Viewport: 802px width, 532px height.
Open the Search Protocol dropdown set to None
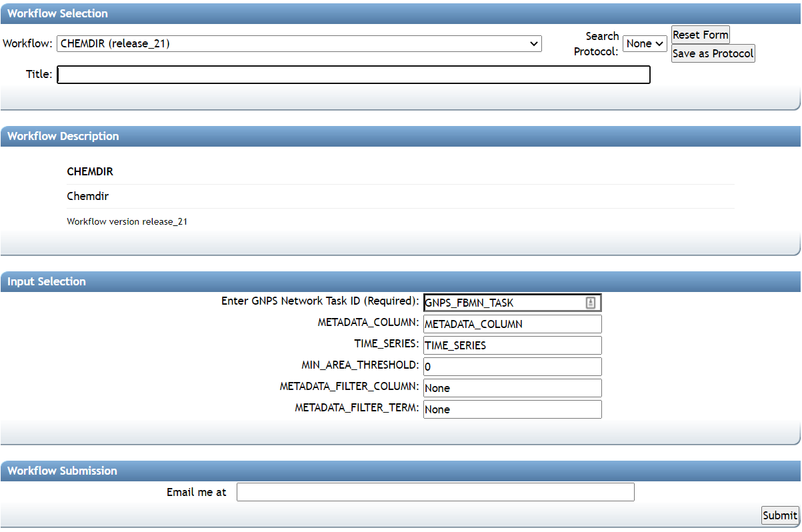click(645, 43)
